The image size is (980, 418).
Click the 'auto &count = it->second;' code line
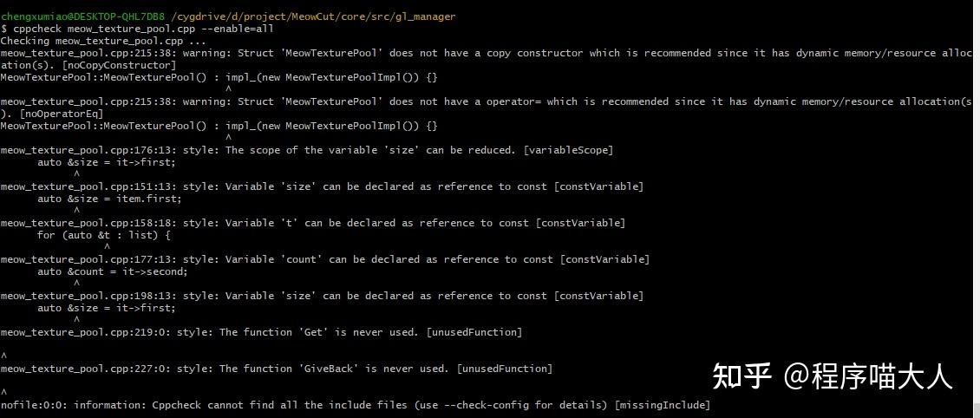[113, 271]
